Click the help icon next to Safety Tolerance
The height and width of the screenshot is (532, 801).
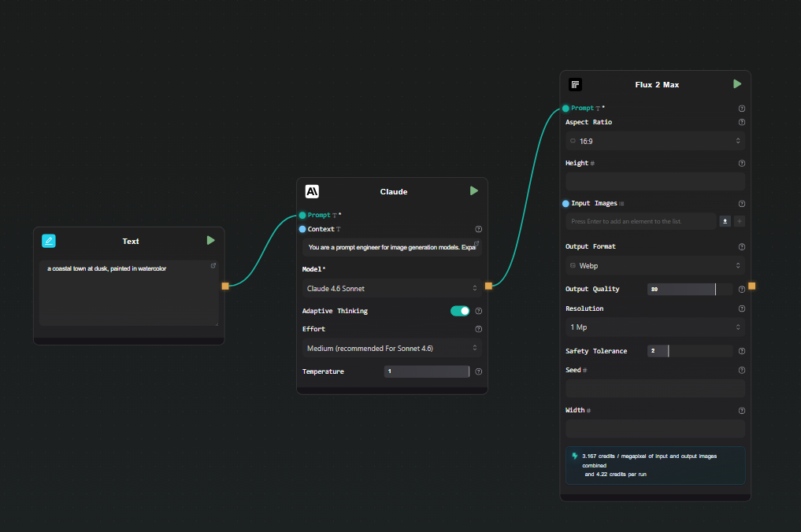click(x=741, y=350)
